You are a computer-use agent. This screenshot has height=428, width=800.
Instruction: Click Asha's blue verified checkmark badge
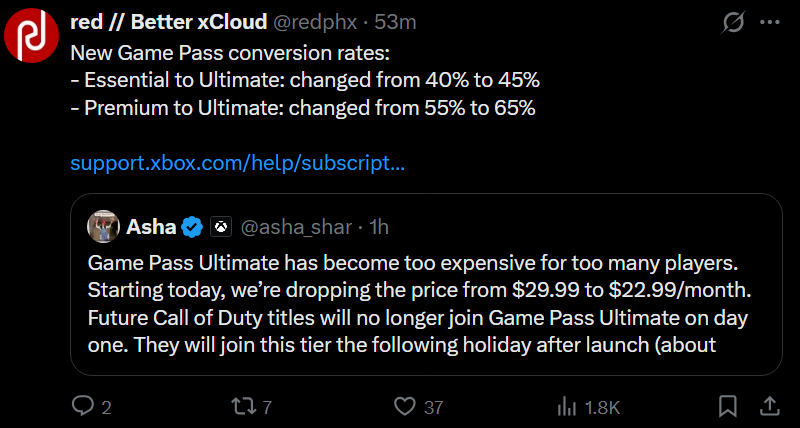193,227
